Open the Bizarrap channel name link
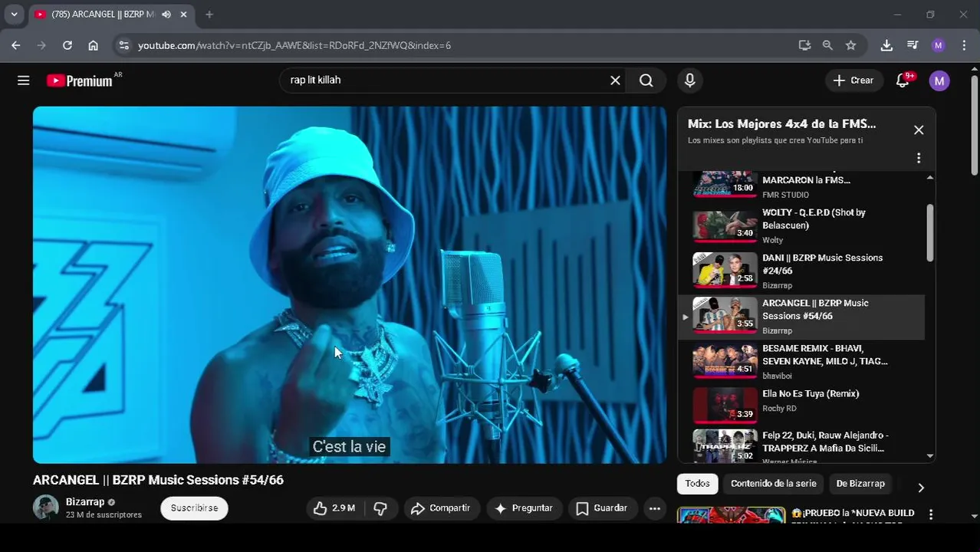 pos(85,502)
